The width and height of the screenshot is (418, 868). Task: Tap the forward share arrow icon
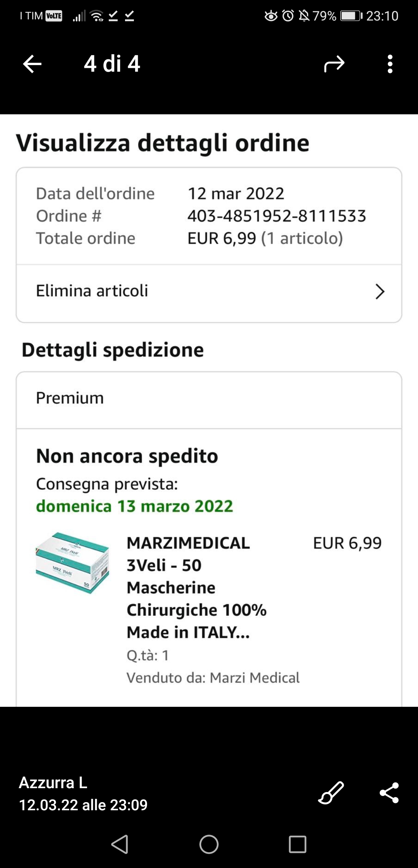(x=334, y=64)
